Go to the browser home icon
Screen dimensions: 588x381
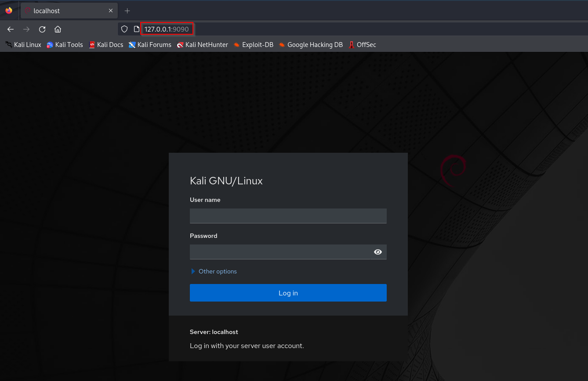click(58, 29)
